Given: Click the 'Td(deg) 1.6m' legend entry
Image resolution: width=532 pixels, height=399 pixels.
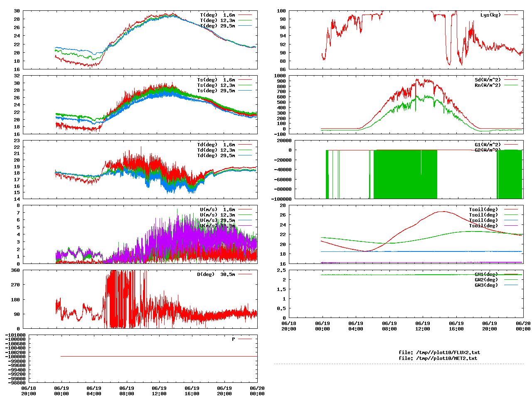Looking at the screenshot, I should pos(216,145).
